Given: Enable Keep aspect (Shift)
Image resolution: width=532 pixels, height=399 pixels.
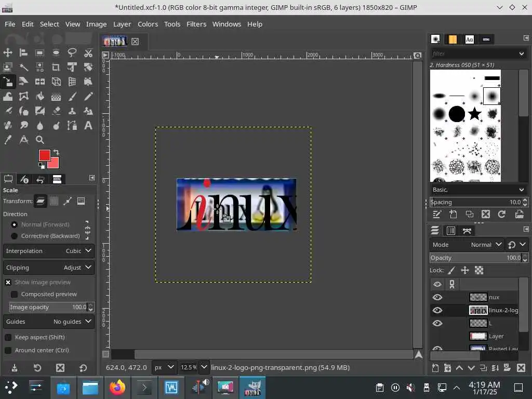Looking at the screenshot, I should pyautogui.click(x=8, y=337).
